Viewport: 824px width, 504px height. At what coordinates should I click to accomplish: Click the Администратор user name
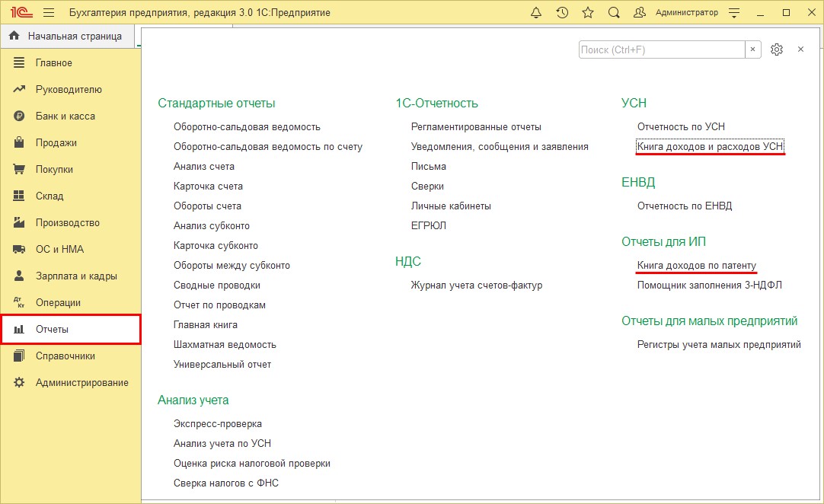[687, 13]
